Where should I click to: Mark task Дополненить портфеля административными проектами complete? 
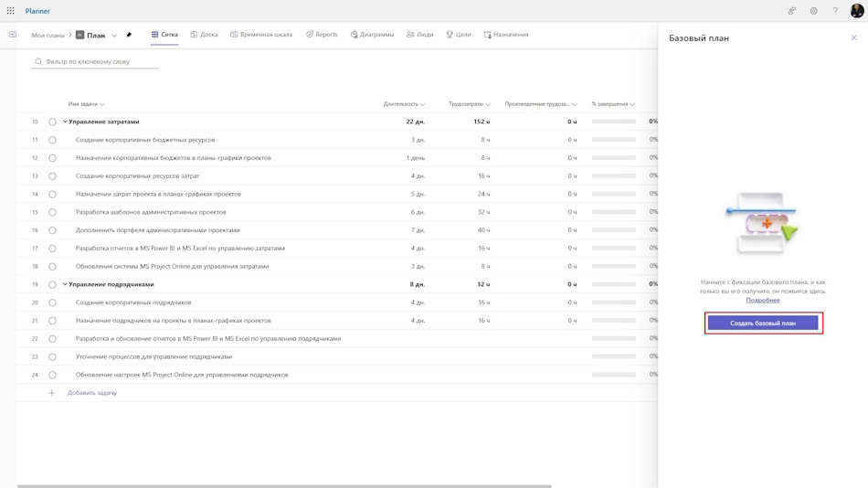tap(52, 230)
